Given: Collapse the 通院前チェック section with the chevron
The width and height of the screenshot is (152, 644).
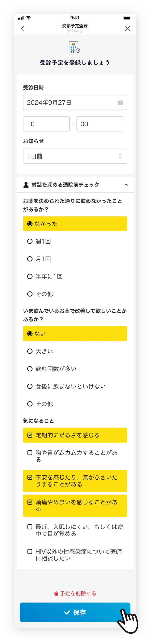Looking at the screenshot, I should 126,185.
